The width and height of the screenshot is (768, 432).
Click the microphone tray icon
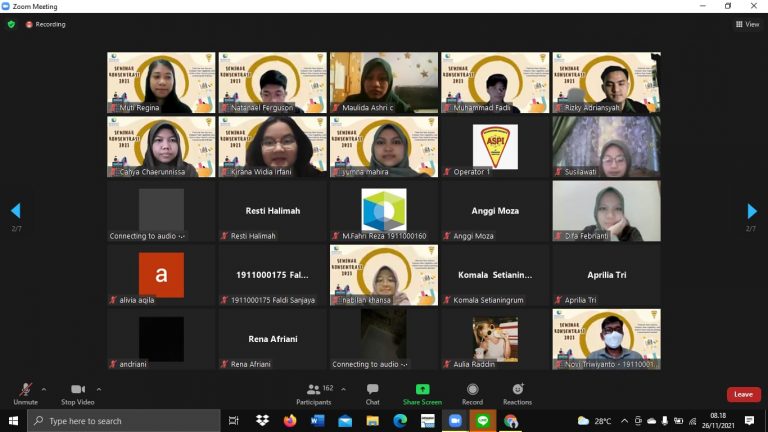[x=665, y=421]
